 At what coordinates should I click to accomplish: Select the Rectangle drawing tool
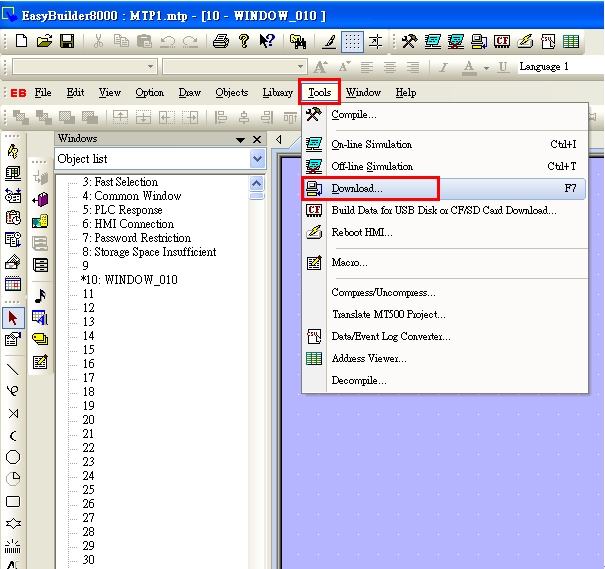point(13,501)
